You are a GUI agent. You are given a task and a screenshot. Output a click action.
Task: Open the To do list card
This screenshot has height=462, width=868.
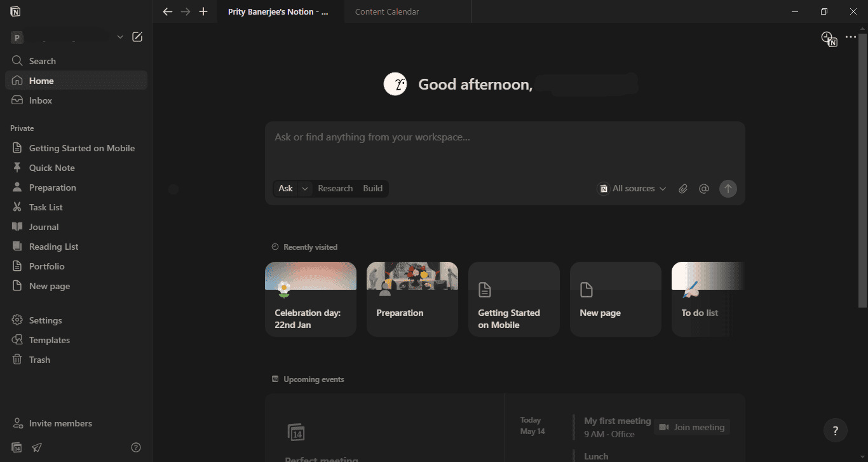tap(708, 299)
